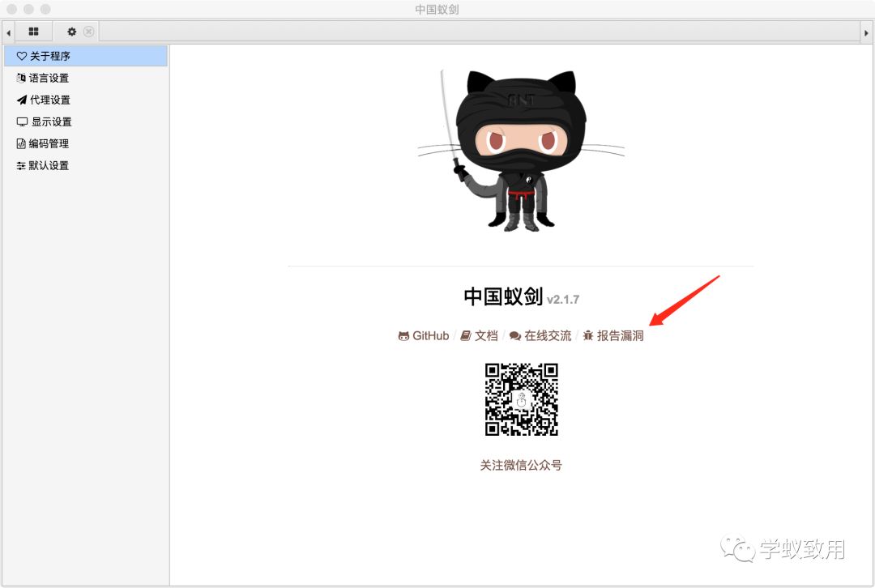Click the bug icon beside 报告漏洞

click(x=588, y=336)
